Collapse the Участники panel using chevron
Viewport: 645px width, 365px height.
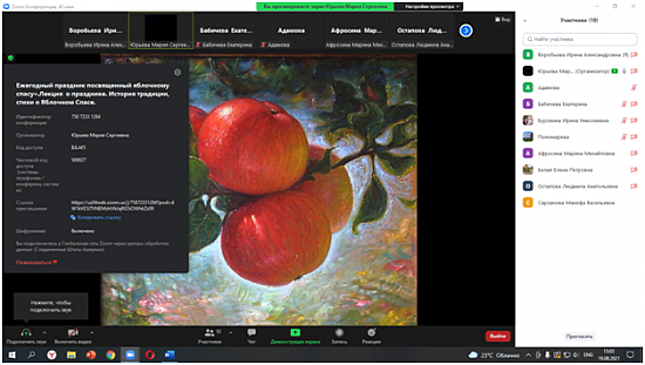click(525, 21)
